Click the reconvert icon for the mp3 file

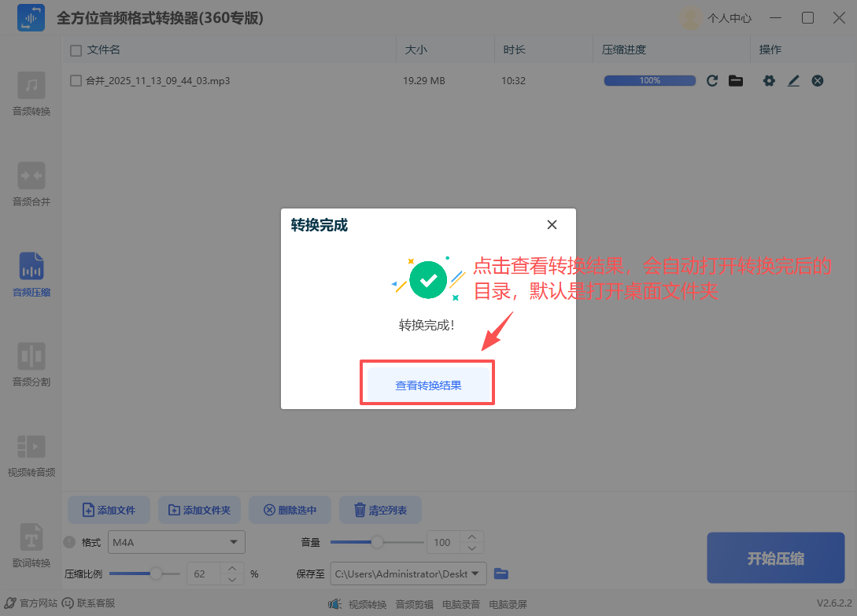(x=712, y=80)
